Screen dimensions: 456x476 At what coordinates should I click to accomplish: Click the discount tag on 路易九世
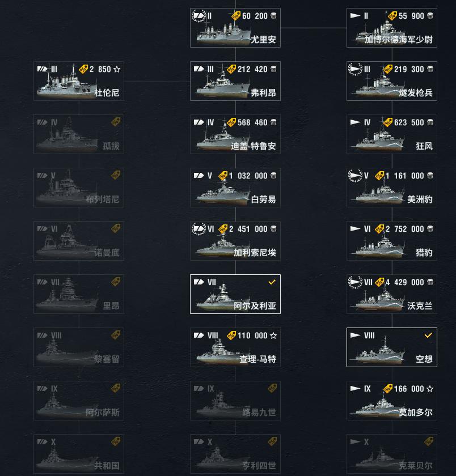click(272, 388)
